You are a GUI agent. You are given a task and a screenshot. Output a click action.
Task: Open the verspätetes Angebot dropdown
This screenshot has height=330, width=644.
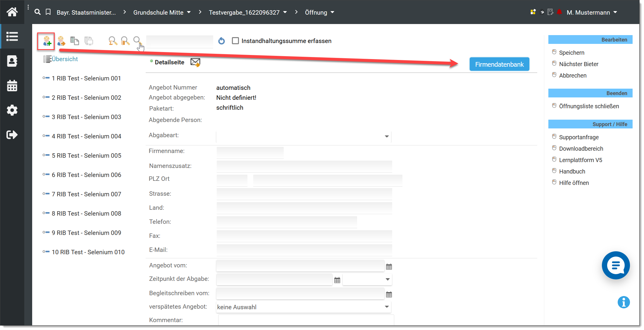[x=304, y=307]
